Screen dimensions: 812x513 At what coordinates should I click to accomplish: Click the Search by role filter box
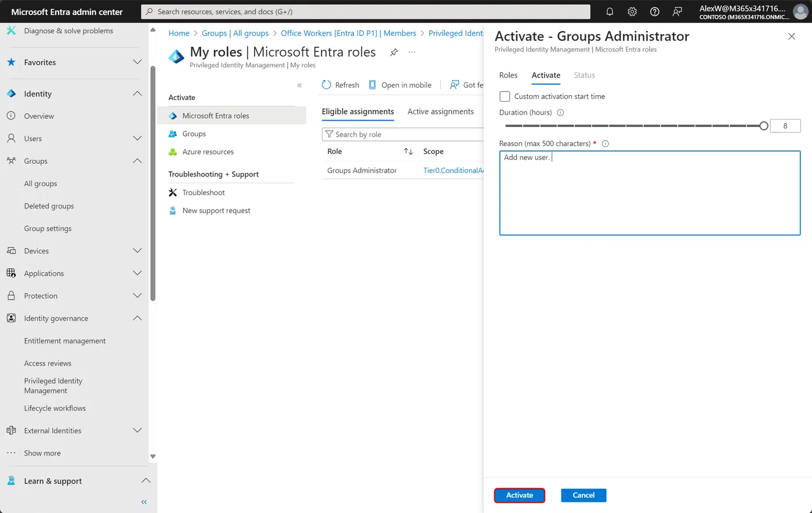[x=403, y=135]
